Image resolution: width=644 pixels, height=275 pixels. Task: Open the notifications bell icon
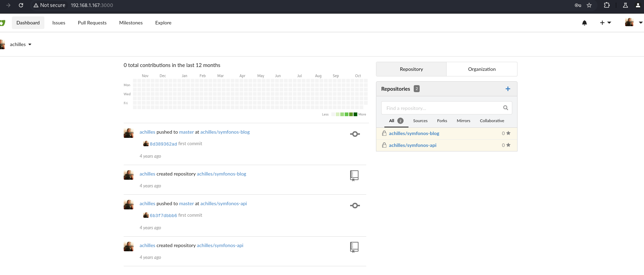[x=584, y=23]
